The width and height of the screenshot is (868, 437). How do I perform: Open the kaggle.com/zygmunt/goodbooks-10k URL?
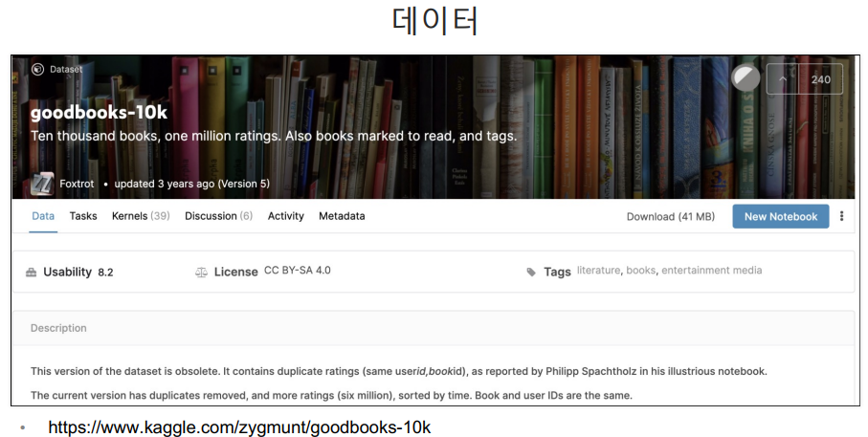click(x=239, y=427)
